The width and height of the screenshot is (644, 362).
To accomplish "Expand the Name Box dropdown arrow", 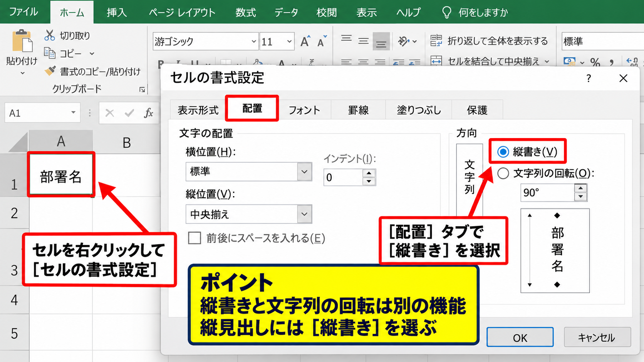I will pyautogui.click(x=73, y=113).
